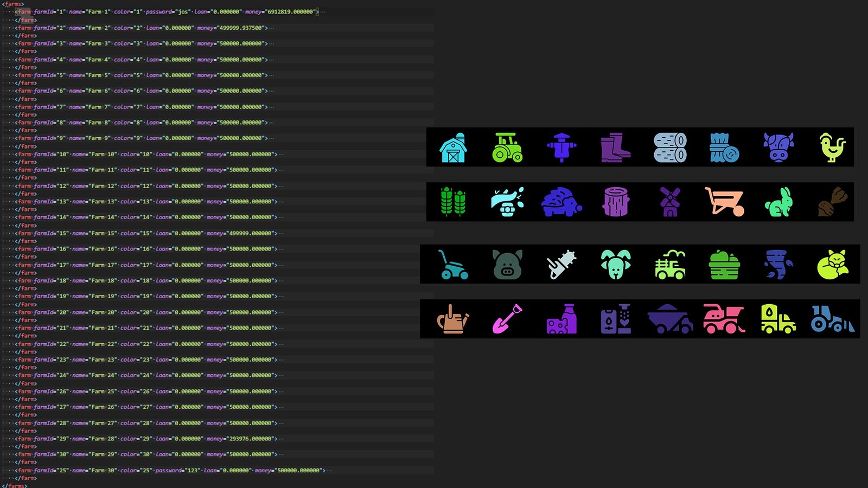Viewport: 868px width, 488px height.
Task: Click the yellow fox icon
Action: (x=832, y=265)
